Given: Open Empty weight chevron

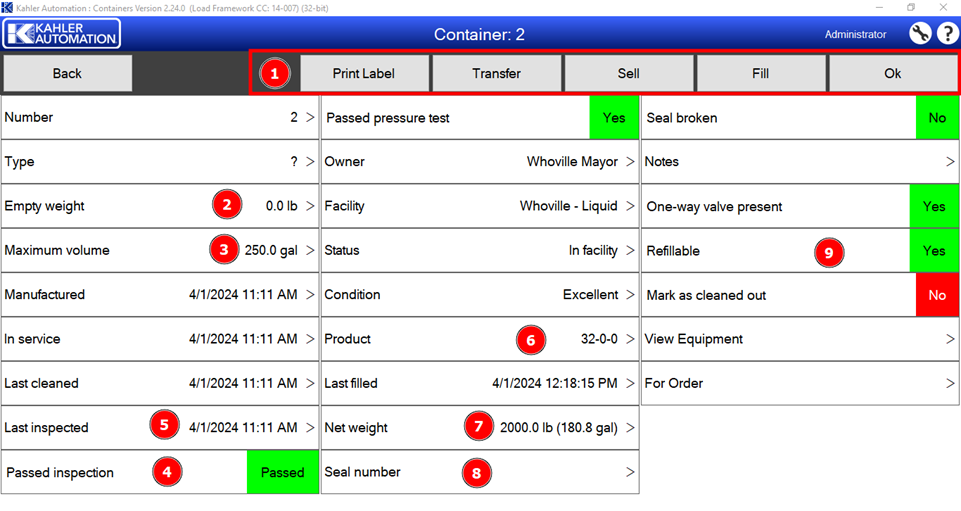Looking at the screenshot, I should [x=310, y=206].
